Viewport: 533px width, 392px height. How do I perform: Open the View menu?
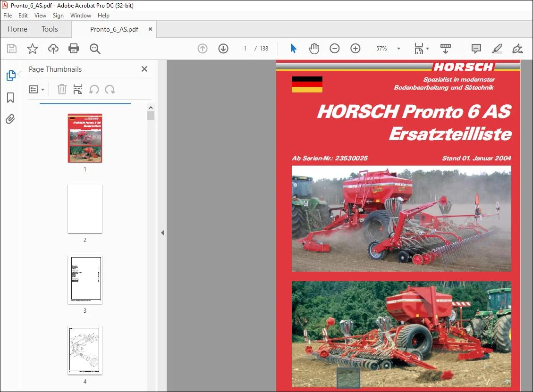coord(40,16)
